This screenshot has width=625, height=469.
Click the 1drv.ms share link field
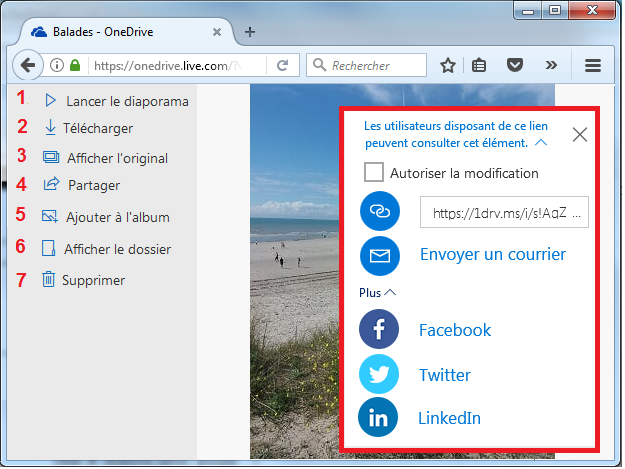point(504,212)
